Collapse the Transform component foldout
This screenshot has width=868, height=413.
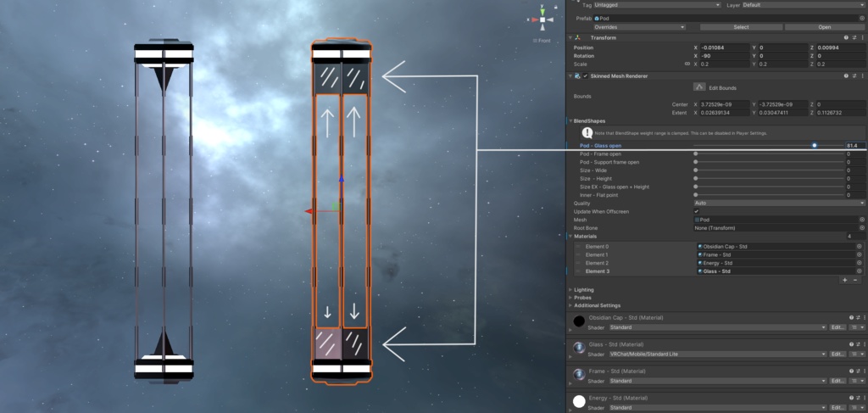[570, 37]
